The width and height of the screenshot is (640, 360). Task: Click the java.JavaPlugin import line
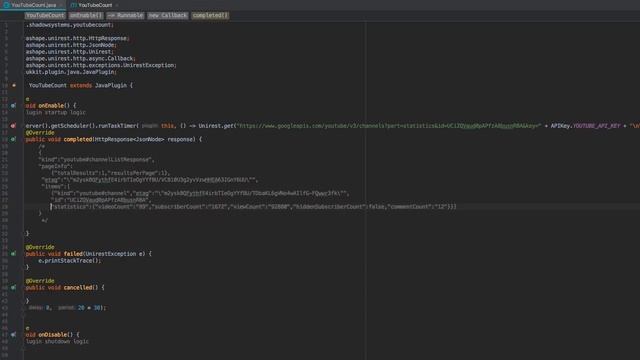click(71, 72)
